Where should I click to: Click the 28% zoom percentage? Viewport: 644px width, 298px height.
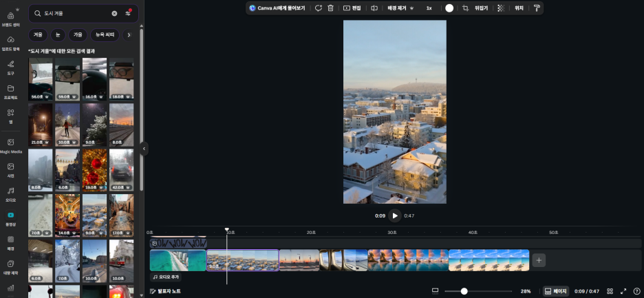pos(526,291)
